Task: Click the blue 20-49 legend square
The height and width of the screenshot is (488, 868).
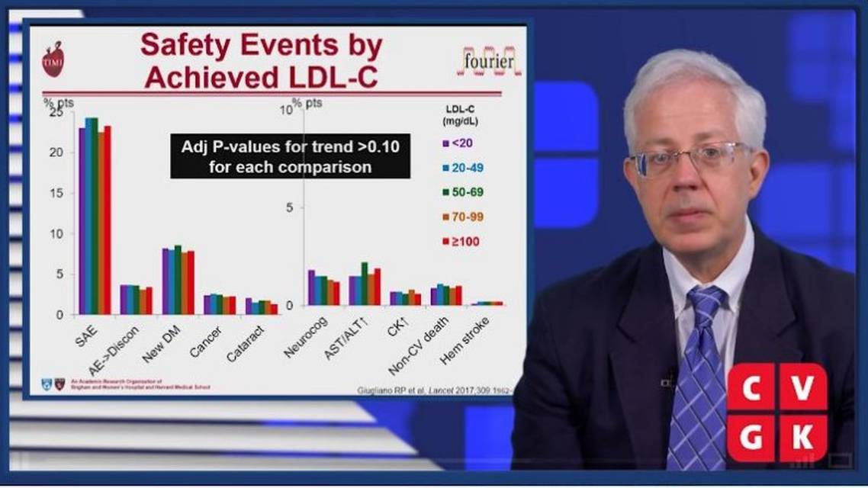Action: [444, 168]
